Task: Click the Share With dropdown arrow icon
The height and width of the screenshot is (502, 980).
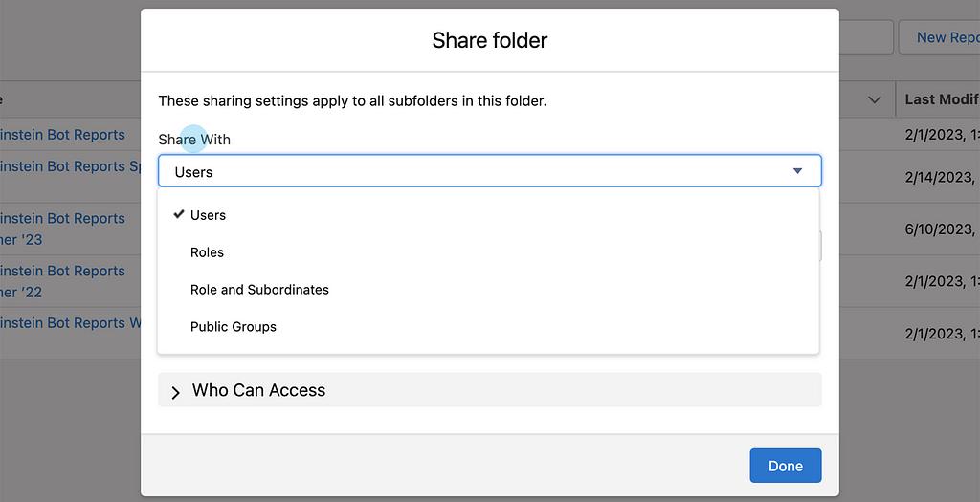Action: [x=797, y=171]
